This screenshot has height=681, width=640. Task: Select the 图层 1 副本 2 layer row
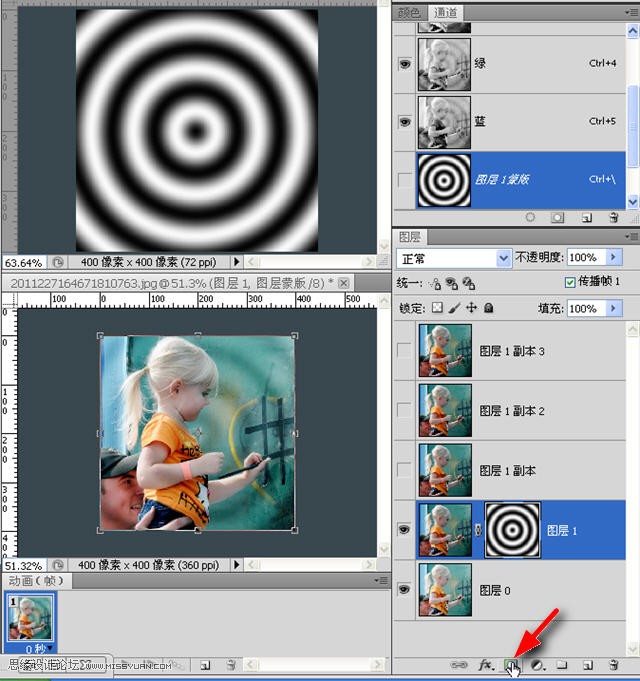[510, 410]
